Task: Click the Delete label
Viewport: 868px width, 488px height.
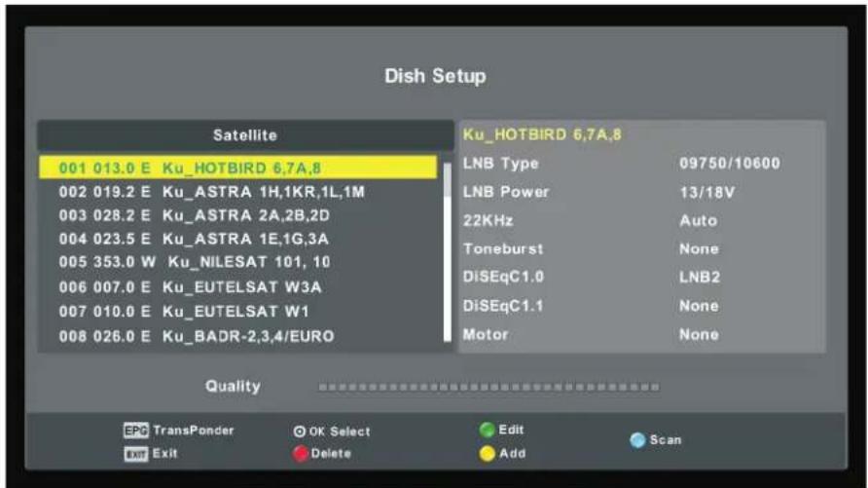Action: (x=331, y=454)
